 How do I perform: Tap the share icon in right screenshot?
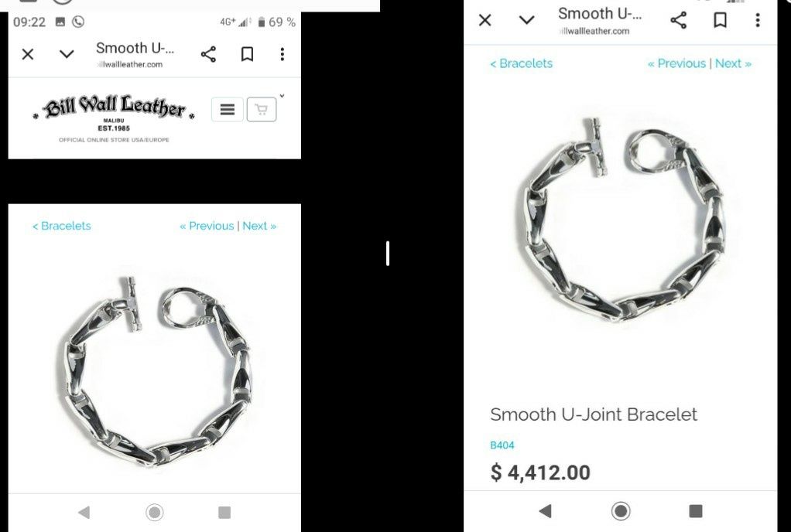pyautogui.click(x=679, y=20)
